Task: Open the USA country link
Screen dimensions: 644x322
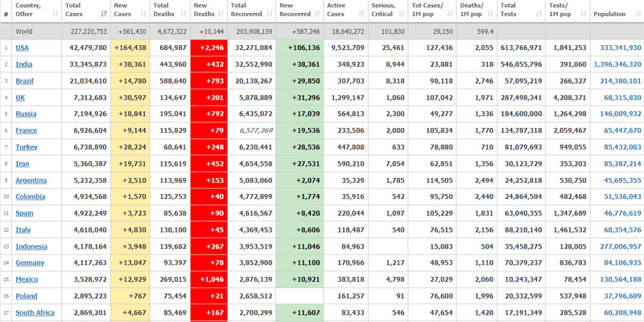Action: pos(22,47)
